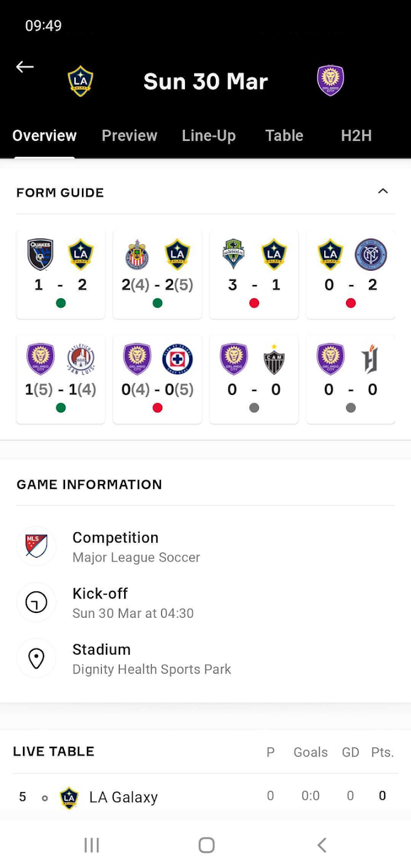Open the H2H tab
The width and height of the screenshot is (411, 868).
pos(356,136)
